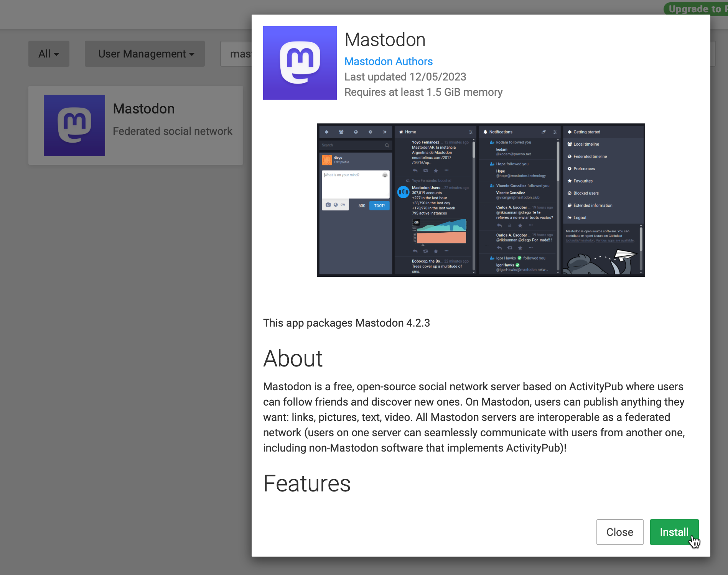Screen dimensions: 728x575
Task: Click the Home icon in the preview screenshot
Action: point(401,132)
